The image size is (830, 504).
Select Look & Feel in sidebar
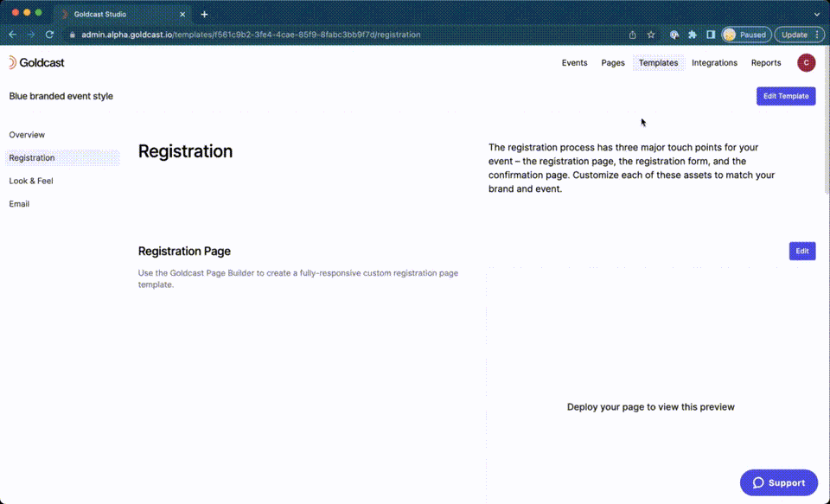coord(31,181)
